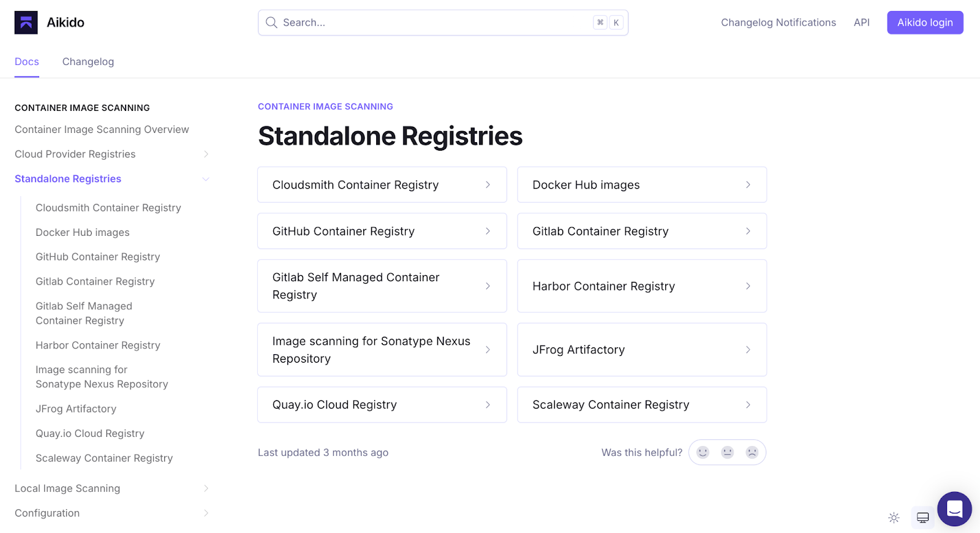Select Configuration in sidebar
The width and height of the screenshot is (980, 533).
(47, 513)
